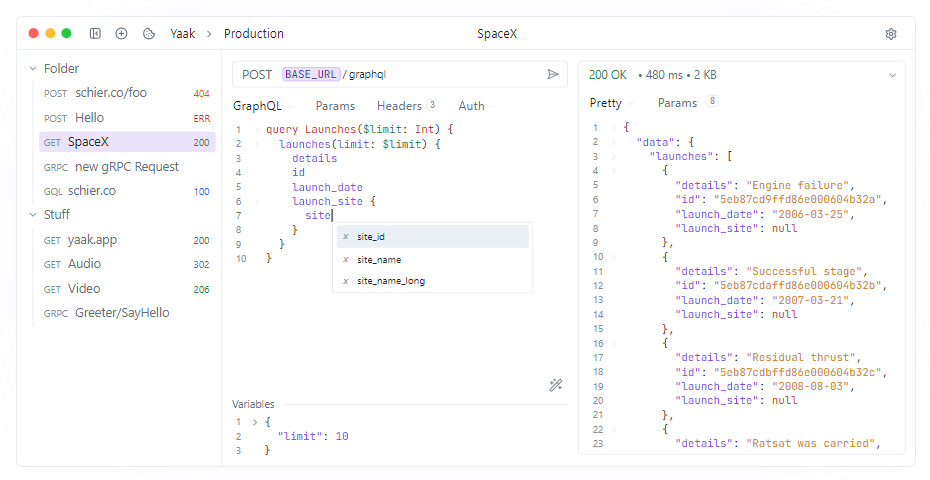
Task: Open the new gRPC Request item
Action: [x=127, y=167]
